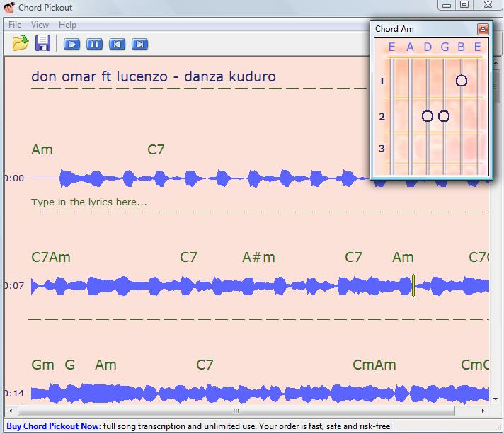504x434 pixels.
Task: Click the horizontal scrollbar left arrow
Action: coord(11,411)
